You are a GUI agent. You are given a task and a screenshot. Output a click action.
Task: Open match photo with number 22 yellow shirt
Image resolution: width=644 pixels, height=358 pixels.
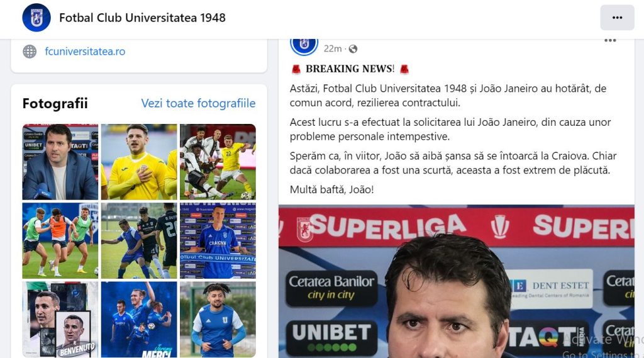[218, 162]
